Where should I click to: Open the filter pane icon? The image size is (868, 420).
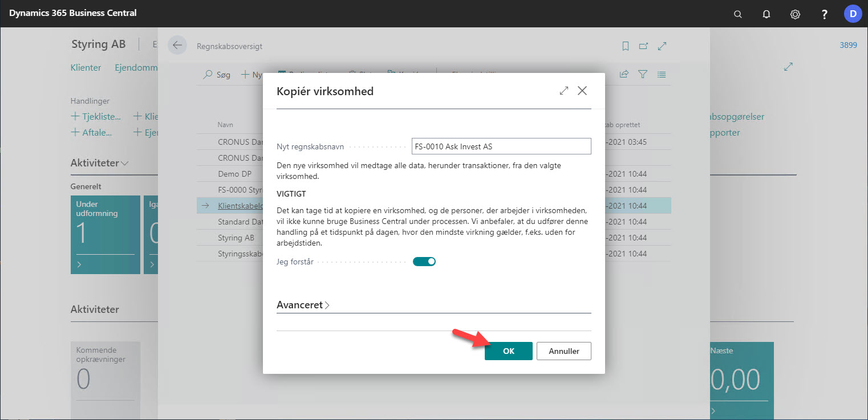click(x=643, y=74)
